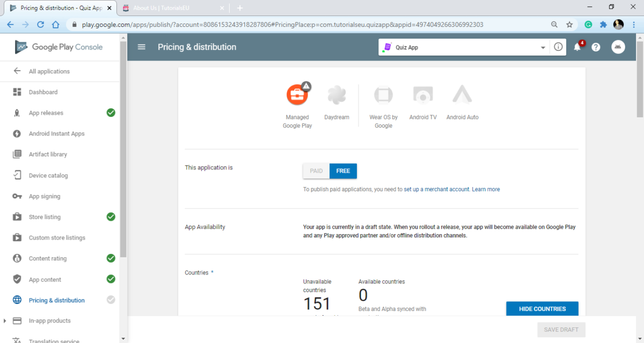
Task: Open the app info icon
Action: [x=558, y=47]
